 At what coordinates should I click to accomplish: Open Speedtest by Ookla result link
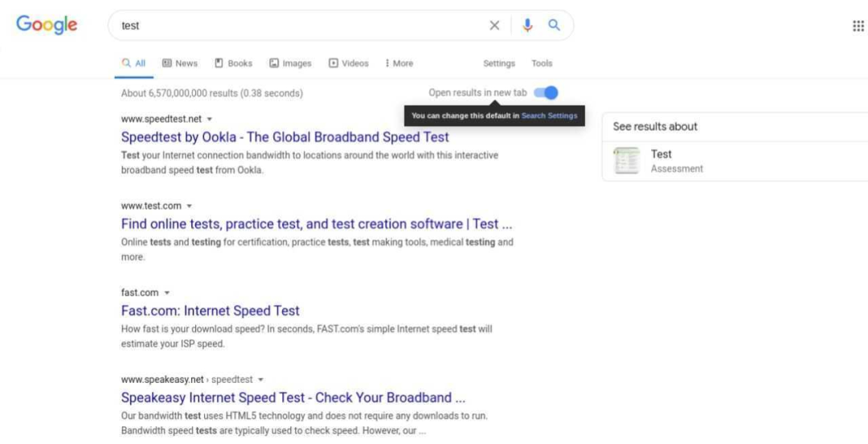(285, 137)
